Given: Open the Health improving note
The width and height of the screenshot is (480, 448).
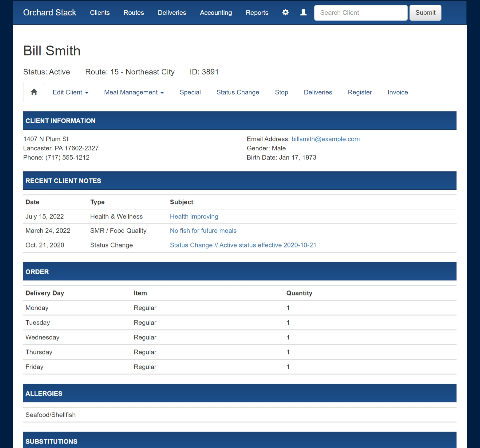Looking at the screenshot, I should tap(194, 217).
